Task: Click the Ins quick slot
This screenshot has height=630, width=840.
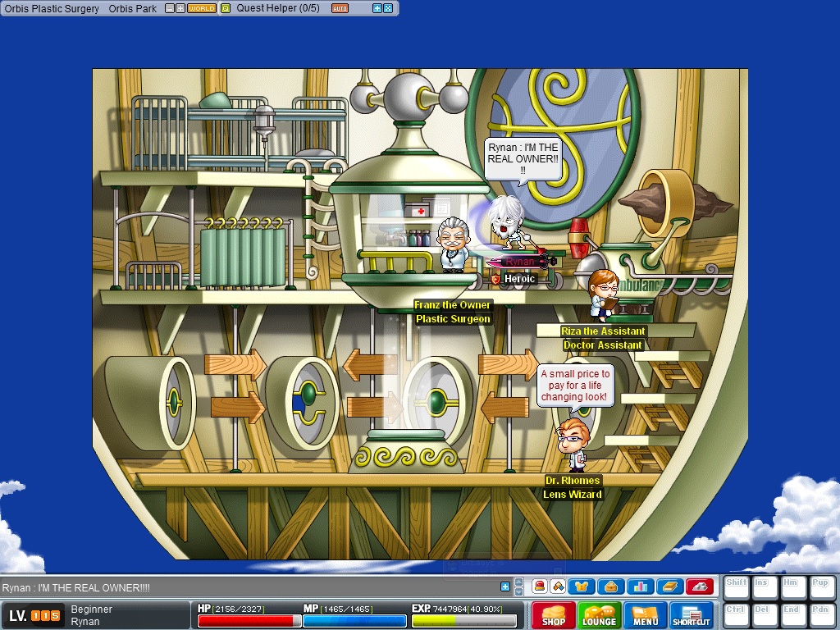Action: pos(765,587)
